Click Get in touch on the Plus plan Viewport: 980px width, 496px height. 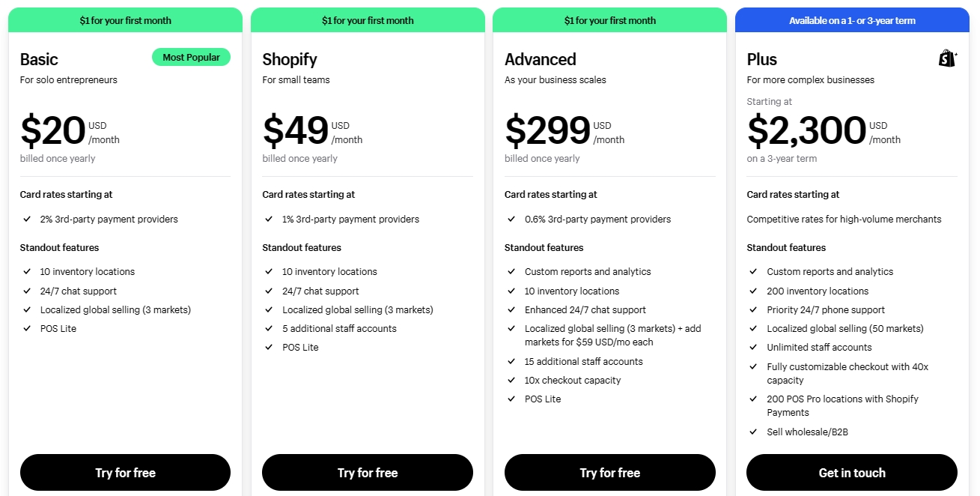(x=851, y=472)
